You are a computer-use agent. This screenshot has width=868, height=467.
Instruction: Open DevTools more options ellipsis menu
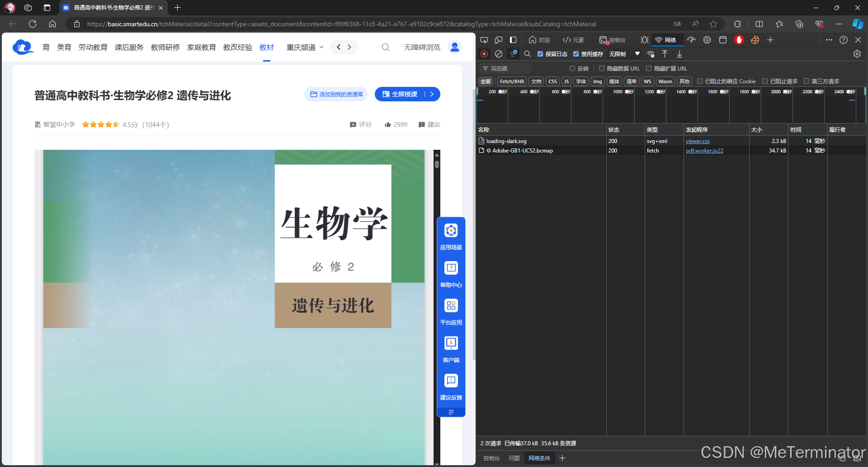coord(829,40)
